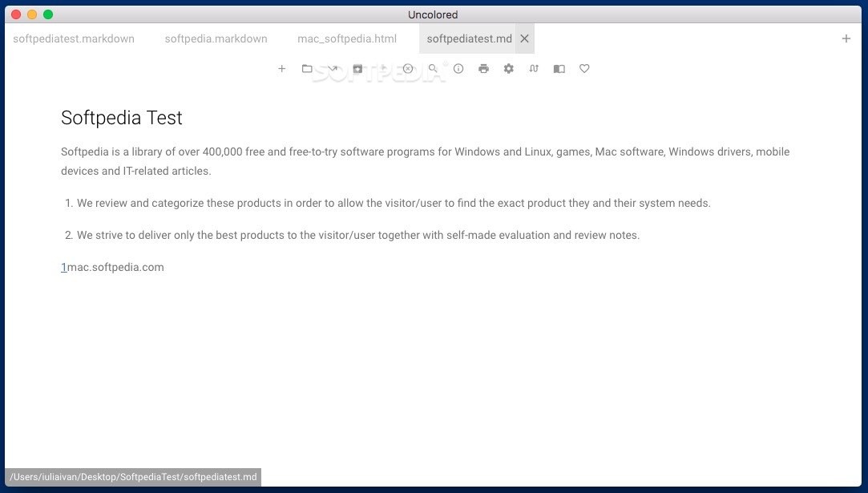Click the Softpedia Test heading
Viewport: 868px width, 493px height.
(122, 117)
